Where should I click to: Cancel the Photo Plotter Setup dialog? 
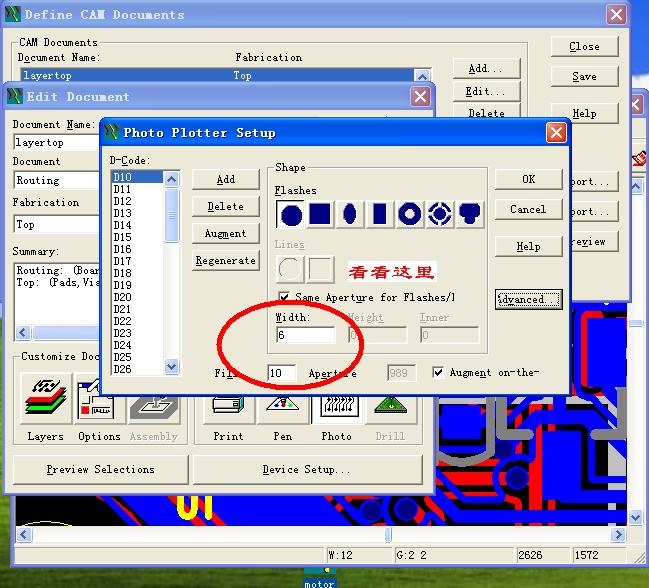(x=529, y=209)
